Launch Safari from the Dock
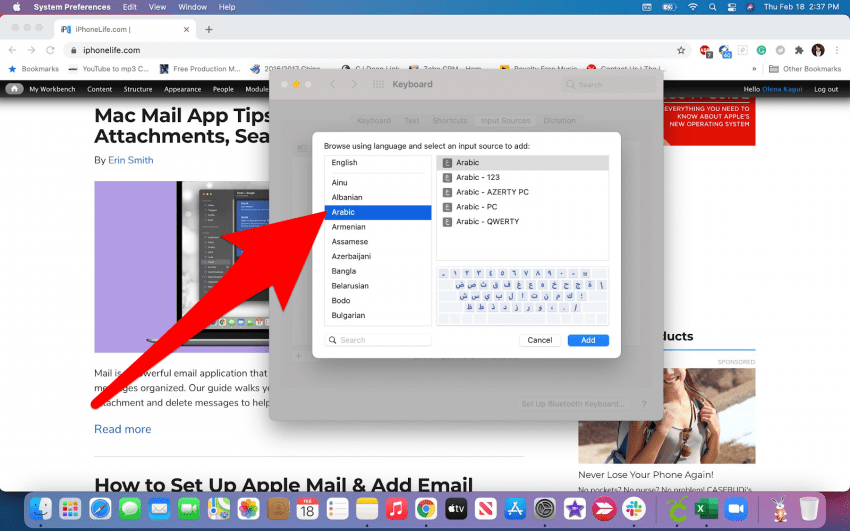Image resolution: width=850 pixels, height=531 pixels. [x=100, y=509]
